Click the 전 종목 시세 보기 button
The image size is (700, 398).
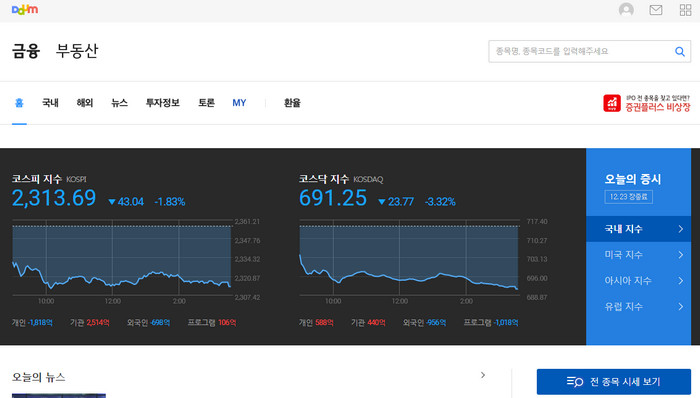pos(614,381)
